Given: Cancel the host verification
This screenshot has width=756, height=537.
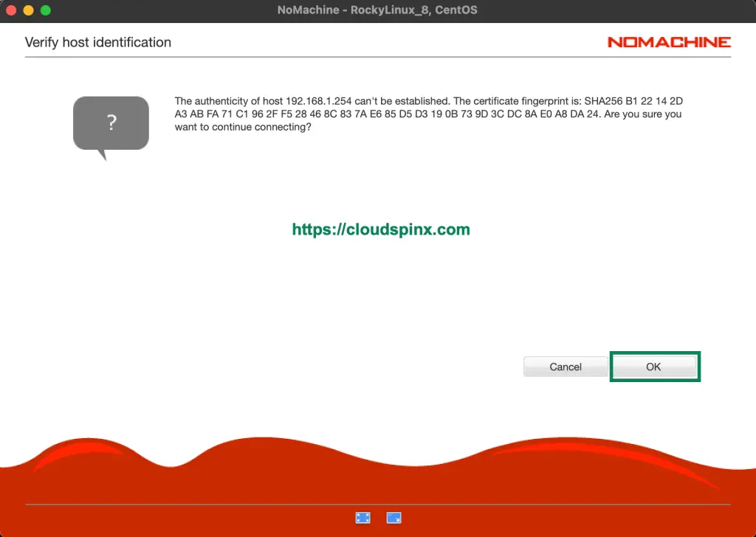Looking at the screenshot, I should [565, 367].
